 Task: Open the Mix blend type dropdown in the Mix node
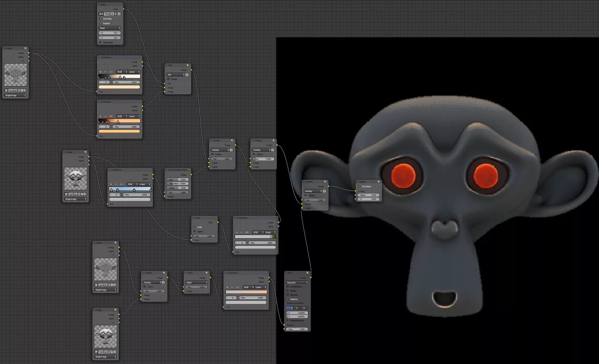(175, 75)
